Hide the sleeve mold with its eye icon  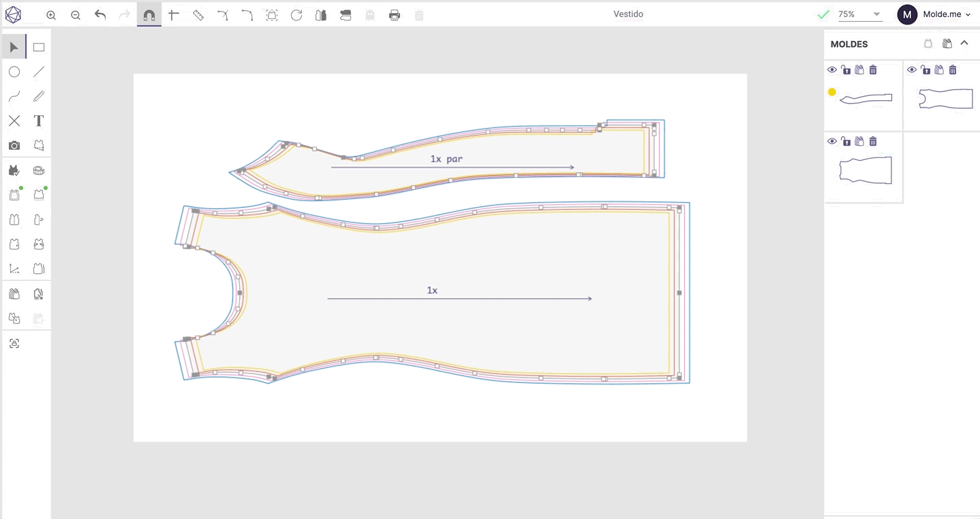[832, 70]
